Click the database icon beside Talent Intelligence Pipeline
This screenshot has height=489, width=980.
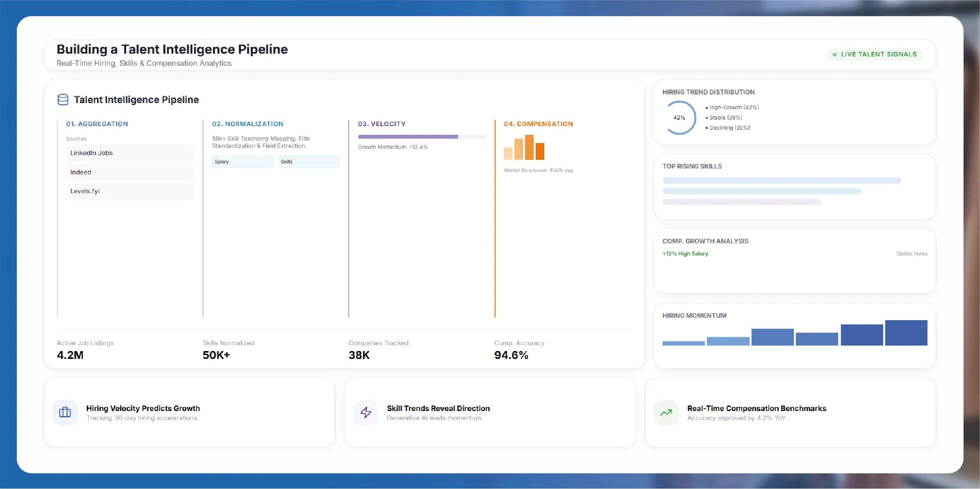[63, 100]
